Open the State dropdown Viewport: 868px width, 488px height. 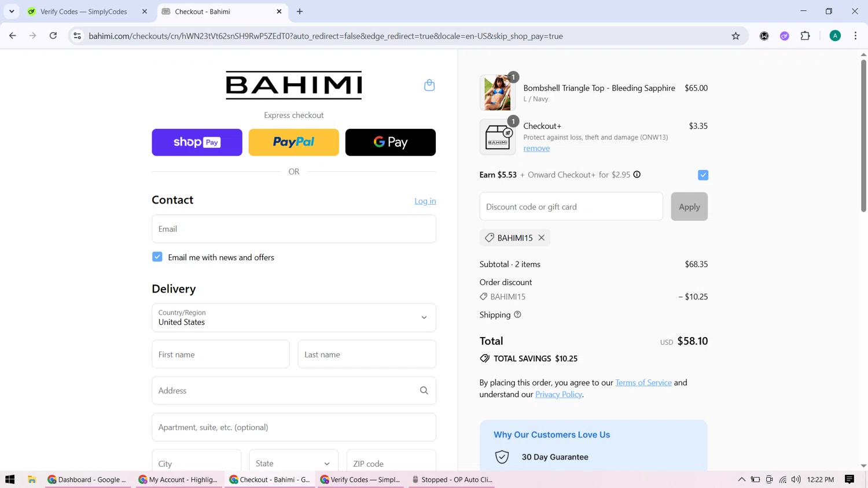pyautogui.click(x=293, y=463)
